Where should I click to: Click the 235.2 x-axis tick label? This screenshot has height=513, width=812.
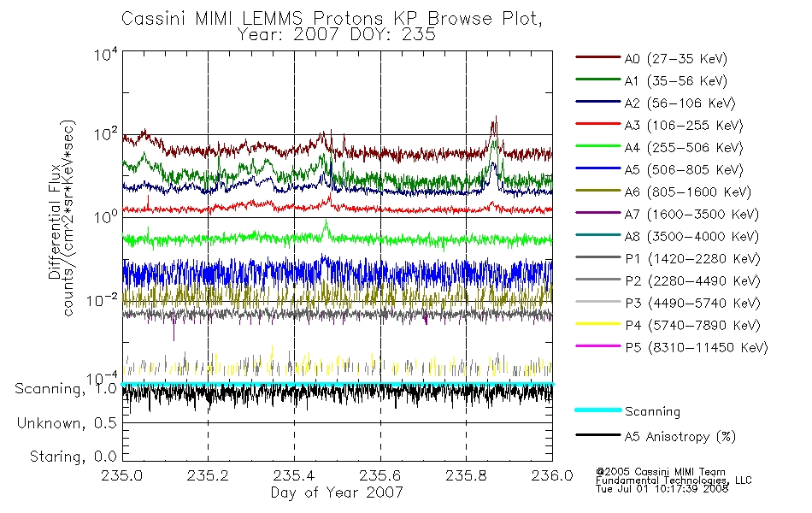pyautogui.click(x=208, y=475)
